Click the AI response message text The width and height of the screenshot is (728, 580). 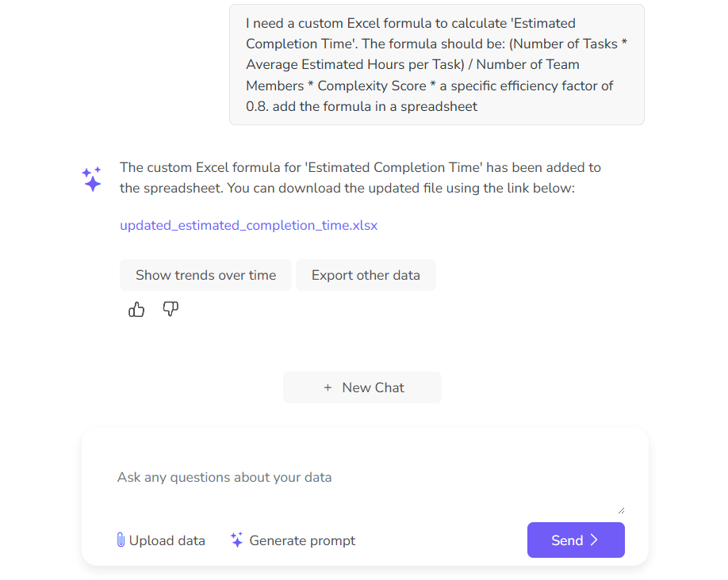click(360, 177)
